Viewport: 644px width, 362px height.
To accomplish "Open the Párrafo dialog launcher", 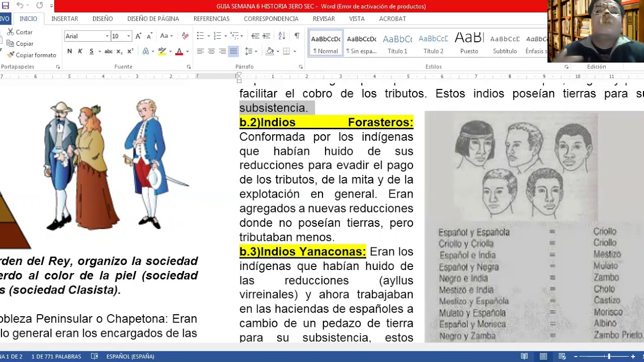I will (x=301, y=67).
